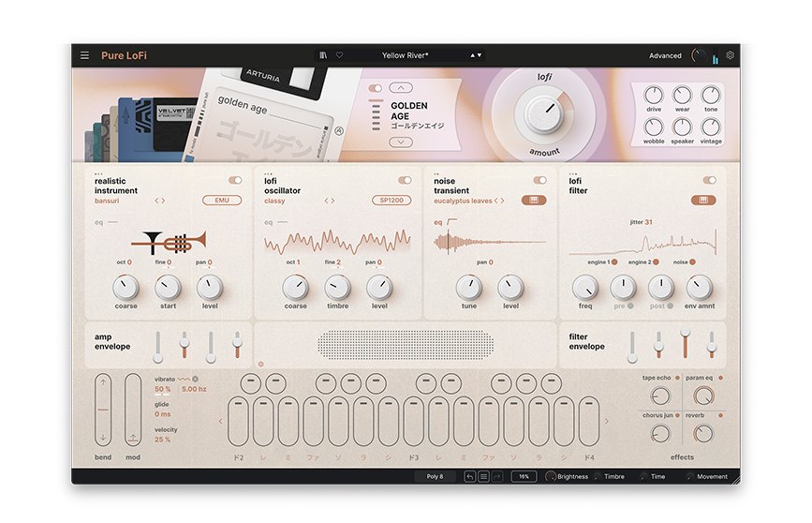Click the large lofi amount knob
This screenshot has width=812, height=523.
coord(543,114)
